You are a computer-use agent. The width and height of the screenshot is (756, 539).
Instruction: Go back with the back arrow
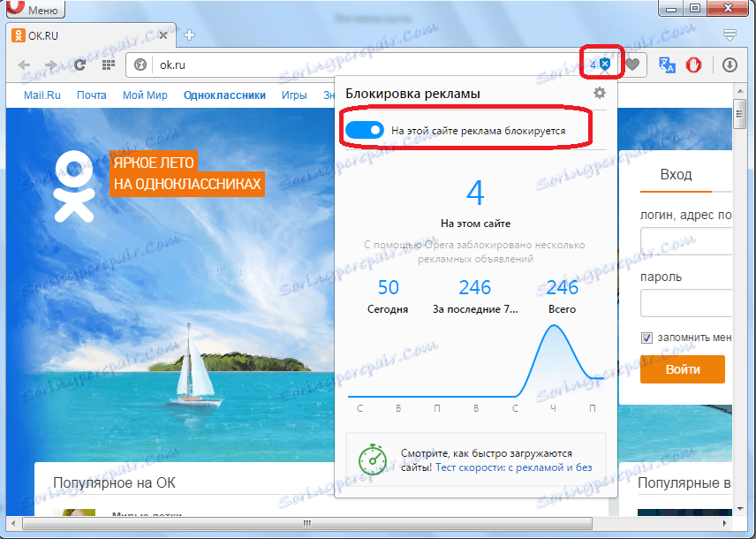tap(24, 65)
